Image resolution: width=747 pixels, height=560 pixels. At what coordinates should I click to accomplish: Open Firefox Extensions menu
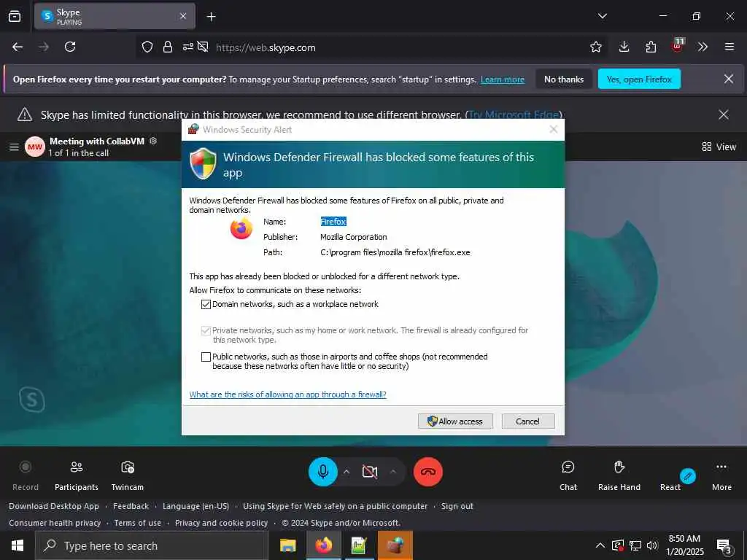(x=651, y=47)
